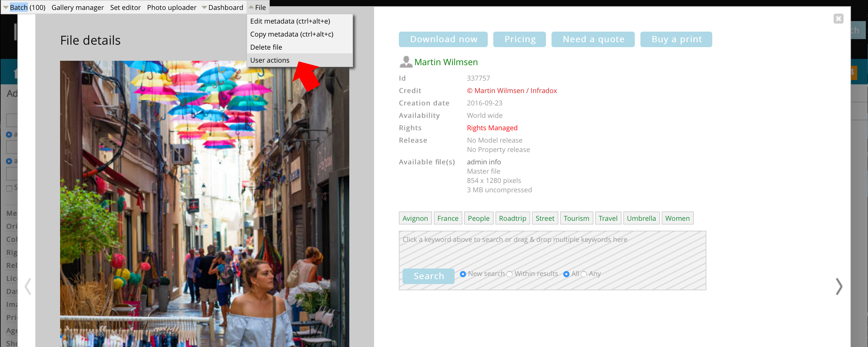The image size is (868, 347).
Task: Select New search radio button
Action: [x=463, y=274]
